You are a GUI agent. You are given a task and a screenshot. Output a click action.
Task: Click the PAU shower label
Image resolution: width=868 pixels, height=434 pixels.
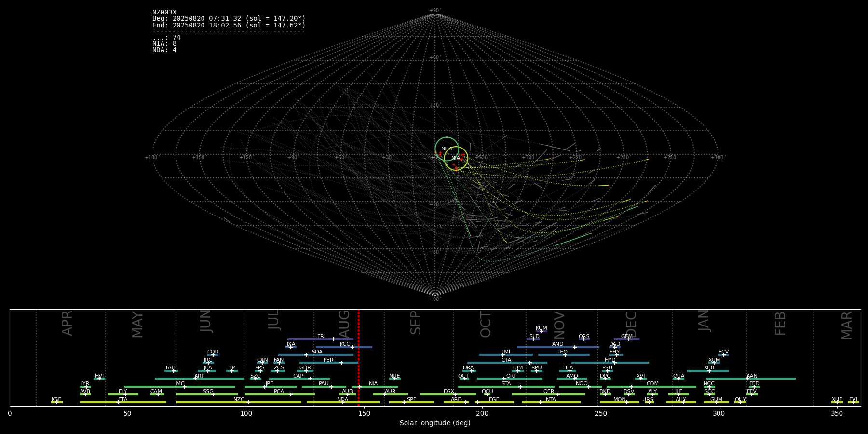(324, 384)
